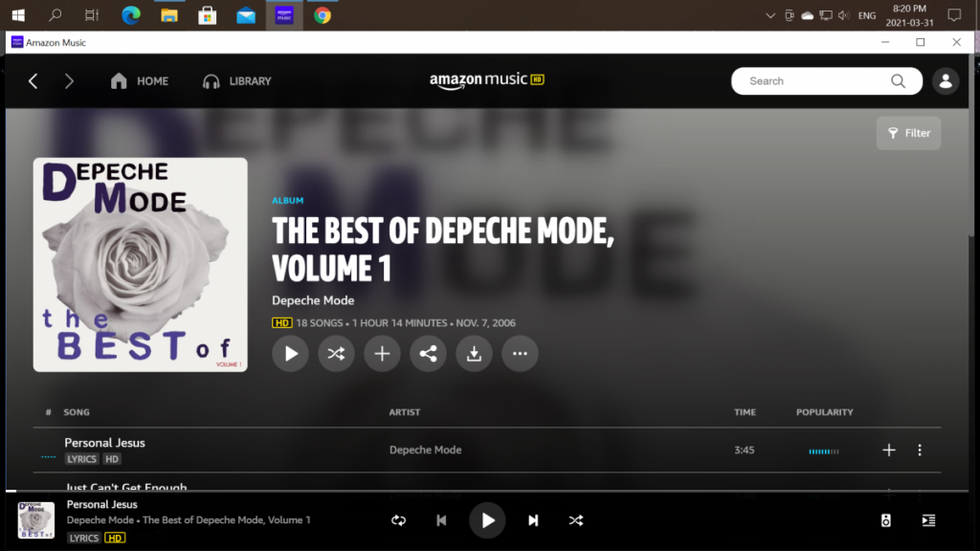
Task: Open Task View on the taskbar
Action: (x=92, y=15)
